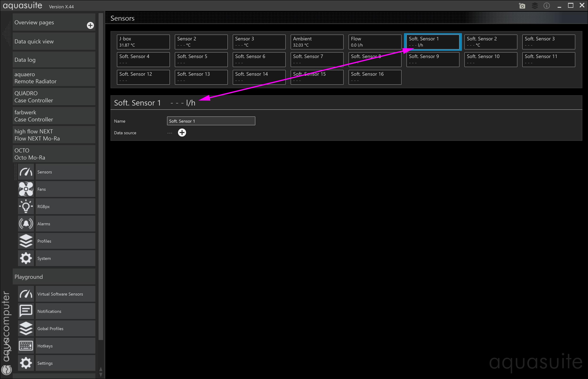Click the System gear icon
The height and width of the screenshot is (379, 588).
pos(26,258)
